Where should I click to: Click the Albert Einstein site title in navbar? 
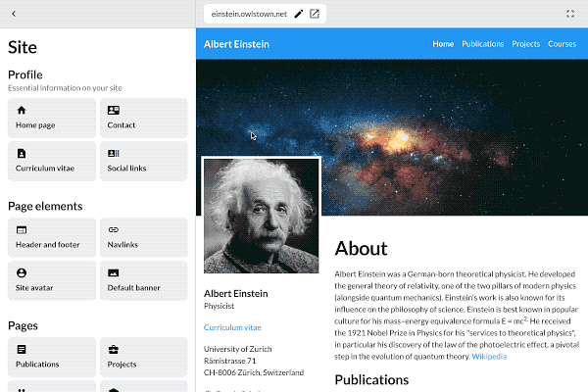[x=236, y=44]
